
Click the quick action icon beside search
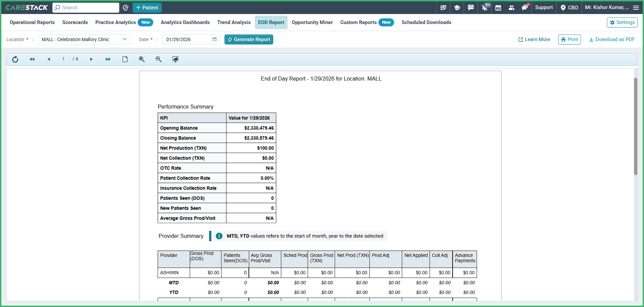(126, 8)
